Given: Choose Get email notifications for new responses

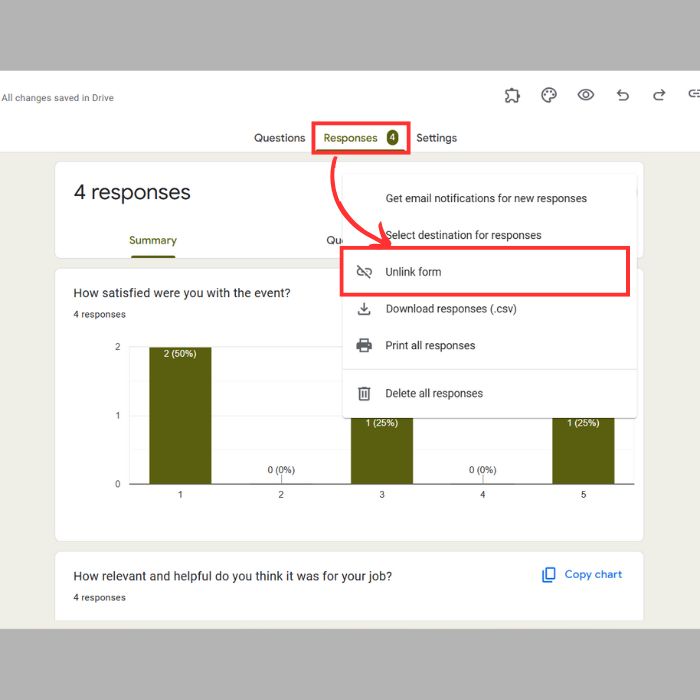Looking at the screenshot, I should tap(489, 198).
